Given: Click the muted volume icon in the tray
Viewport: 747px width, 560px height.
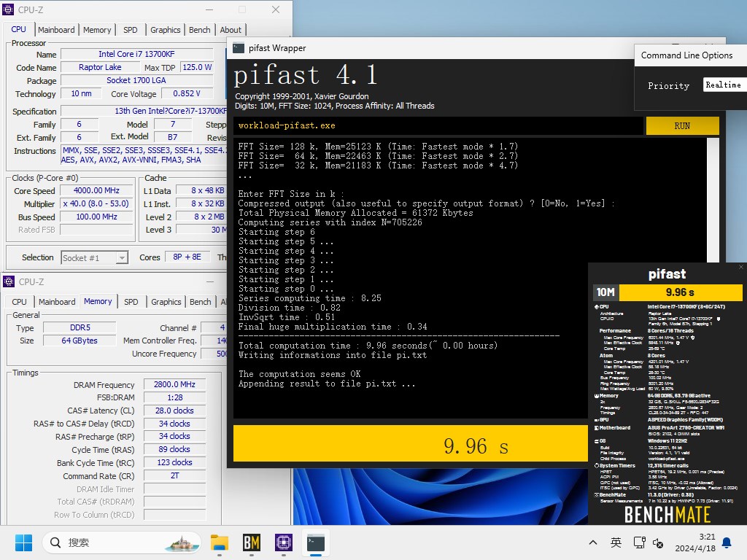Looking at the screenshot, I should [x=658, y=542].
